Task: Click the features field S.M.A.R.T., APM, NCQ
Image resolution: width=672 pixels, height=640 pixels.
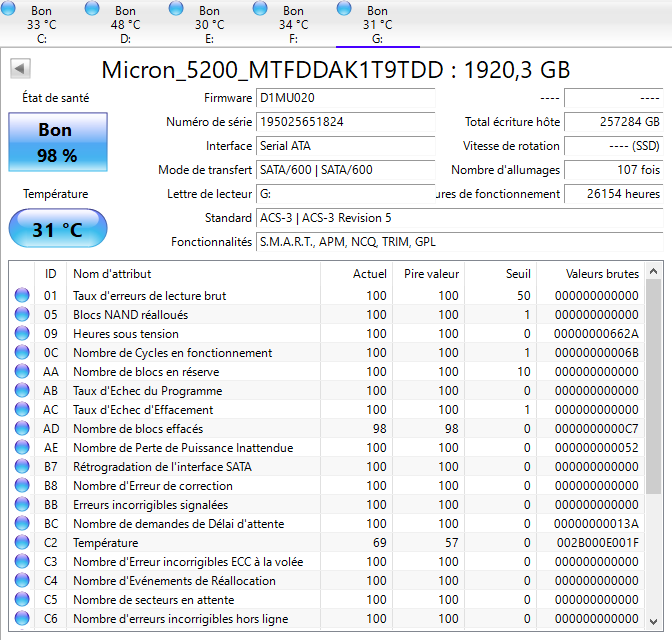Action: pyautogui.click(x=459, y=242)
